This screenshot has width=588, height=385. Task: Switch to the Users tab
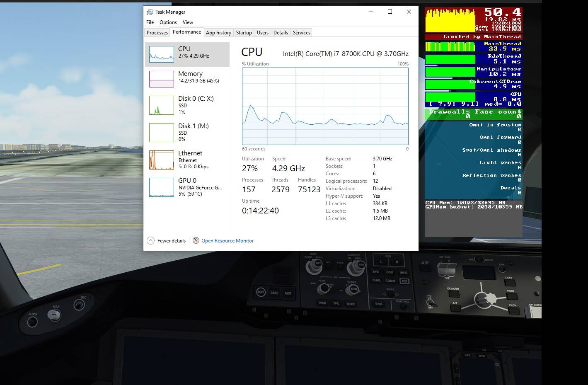coord(263,33)
